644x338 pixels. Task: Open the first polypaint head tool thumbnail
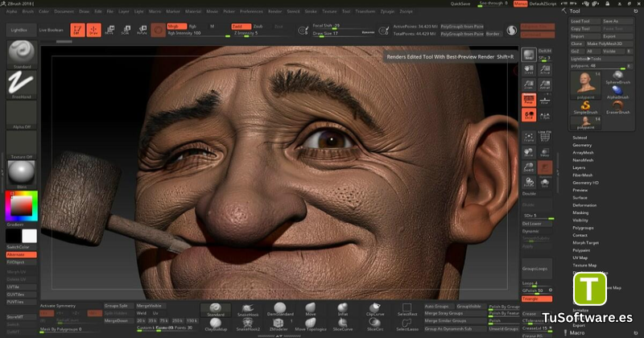[586, 84]
